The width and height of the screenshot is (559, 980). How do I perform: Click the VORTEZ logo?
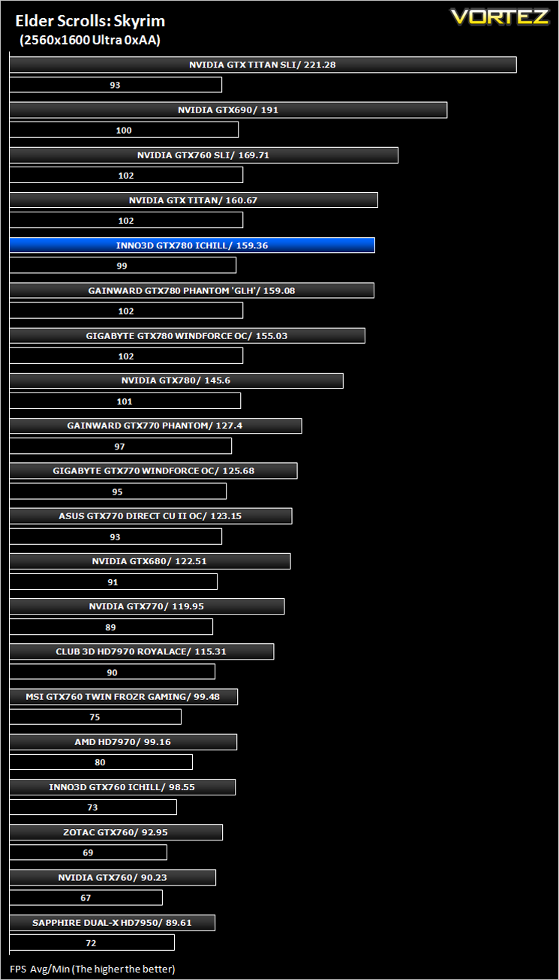pos(500,17)
